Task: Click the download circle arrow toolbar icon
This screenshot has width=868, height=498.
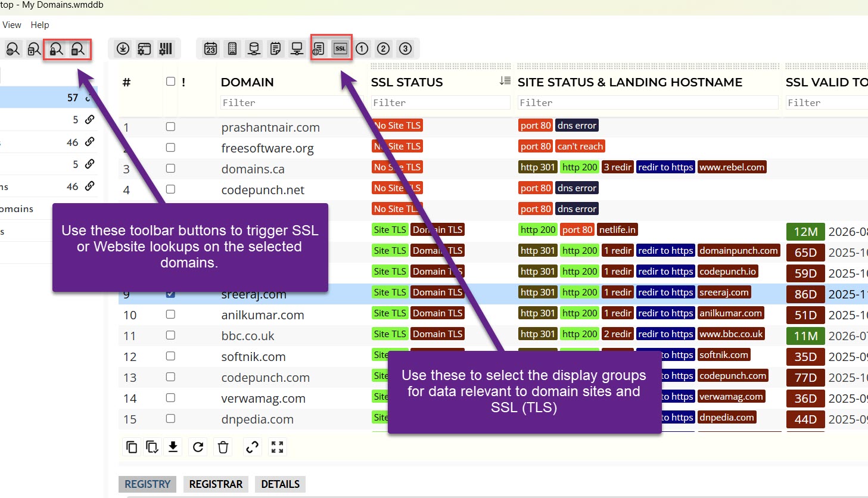Action: point(123,49)
